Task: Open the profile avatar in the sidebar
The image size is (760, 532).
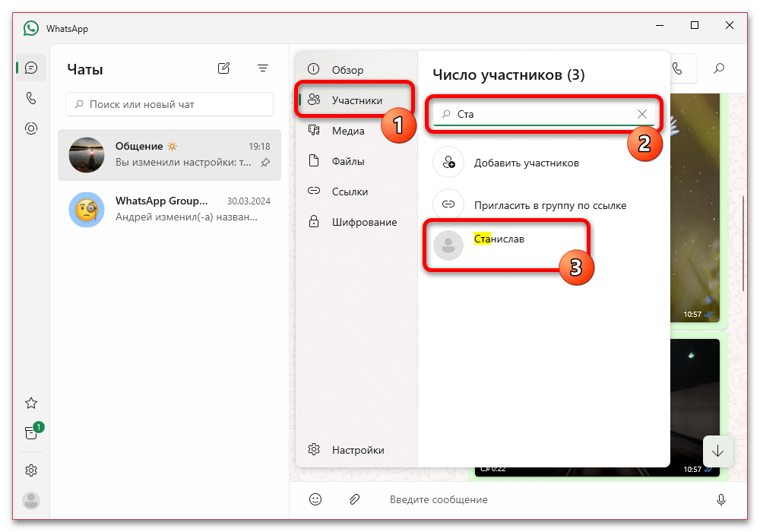Action: (31, 501)
